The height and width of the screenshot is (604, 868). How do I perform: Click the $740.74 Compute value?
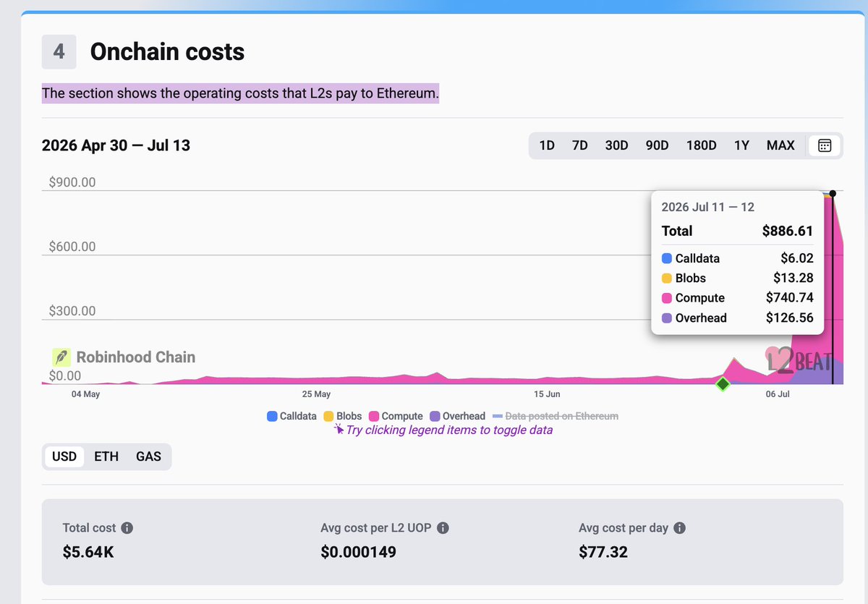click(x=789, y=298)
